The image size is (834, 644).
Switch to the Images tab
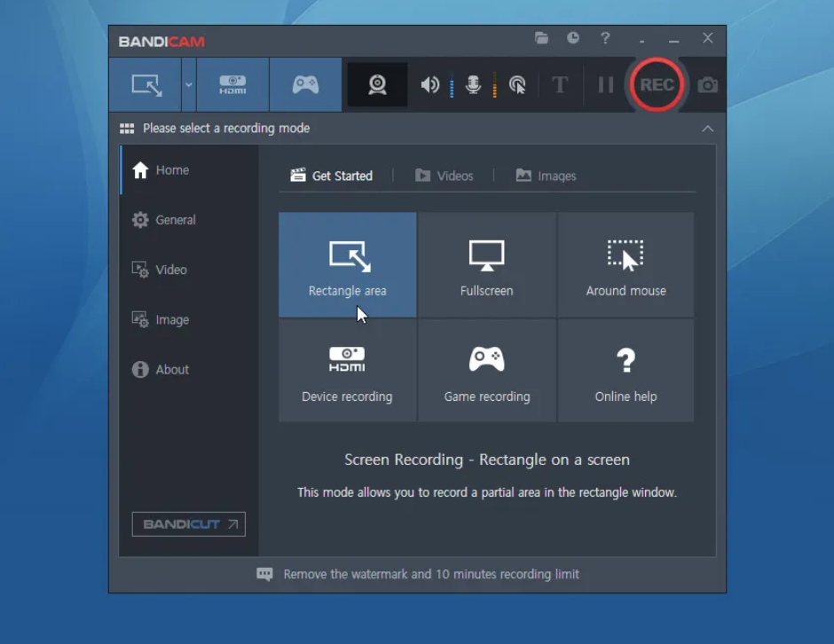click(546, 176)
